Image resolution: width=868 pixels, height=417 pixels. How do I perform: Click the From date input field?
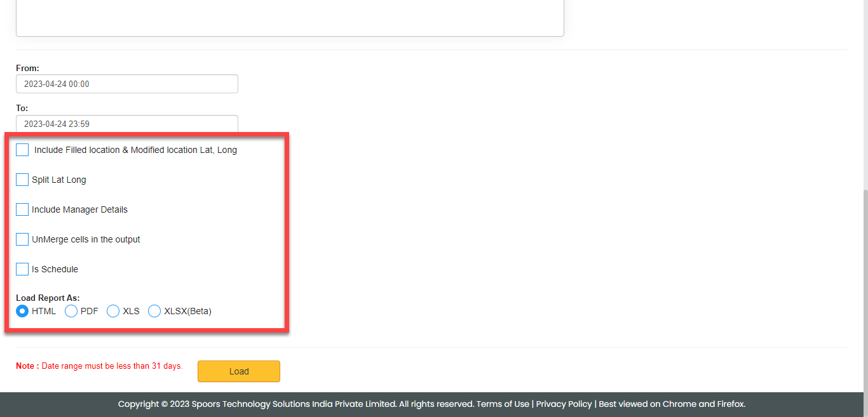coord(127,84)
